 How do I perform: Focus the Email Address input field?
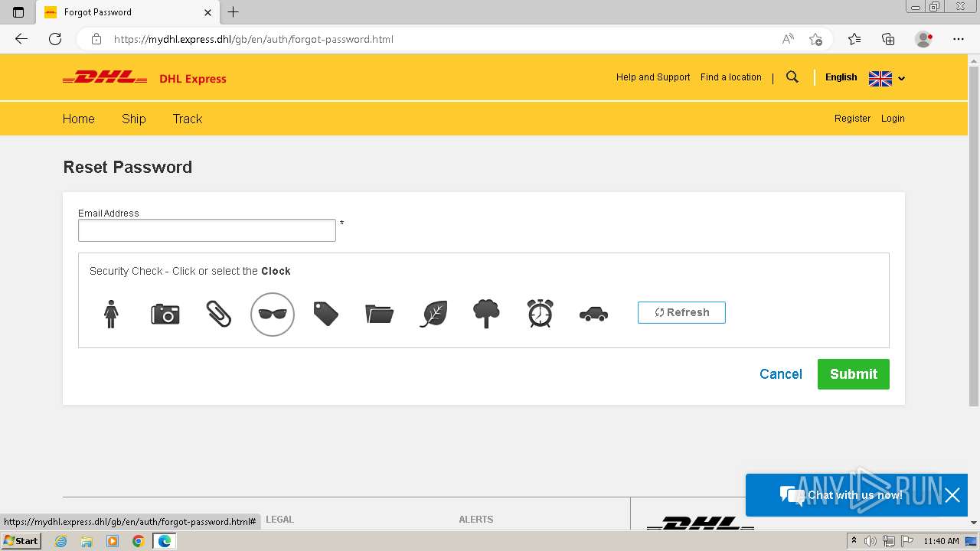point(207,230)
